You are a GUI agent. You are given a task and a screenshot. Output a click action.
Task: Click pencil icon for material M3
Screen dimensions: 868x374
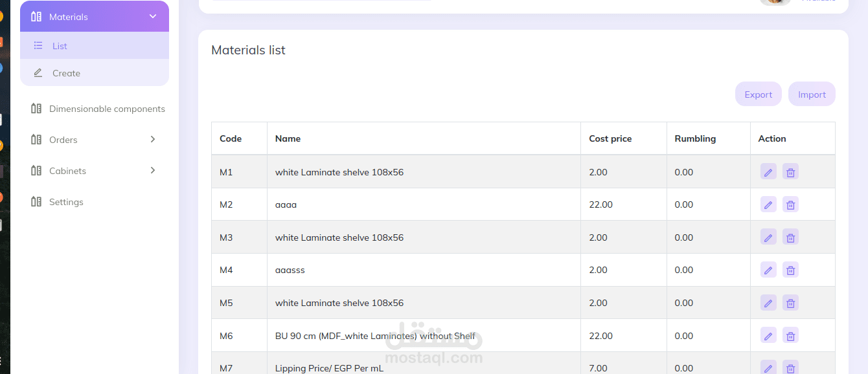click(768, 237)
